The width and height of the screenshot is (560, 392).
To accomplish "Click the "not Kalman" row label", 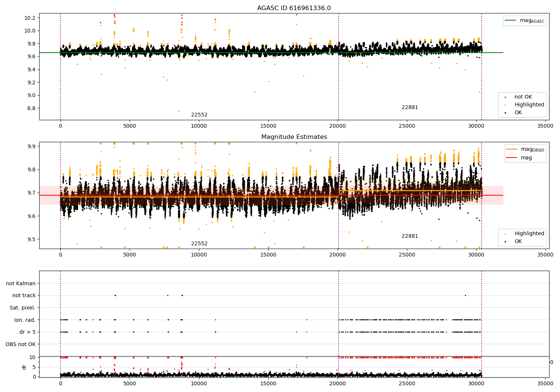I will [21, 283].
